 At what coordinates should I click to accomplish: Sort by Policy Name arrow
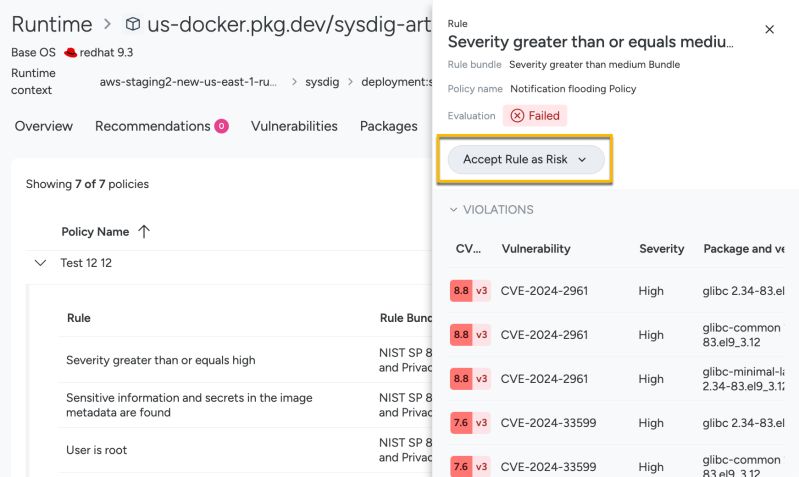click(x=144, y=232)
